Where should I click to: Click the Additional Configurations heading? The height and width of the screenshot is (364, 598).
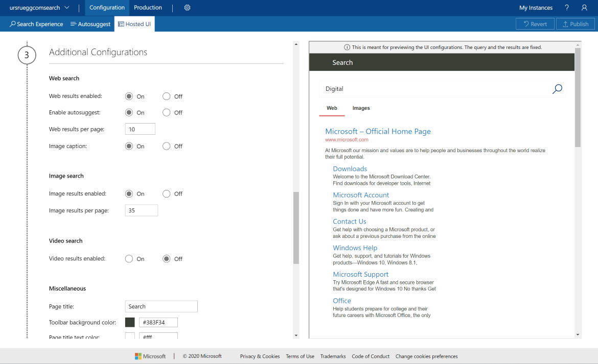(98, 52)
